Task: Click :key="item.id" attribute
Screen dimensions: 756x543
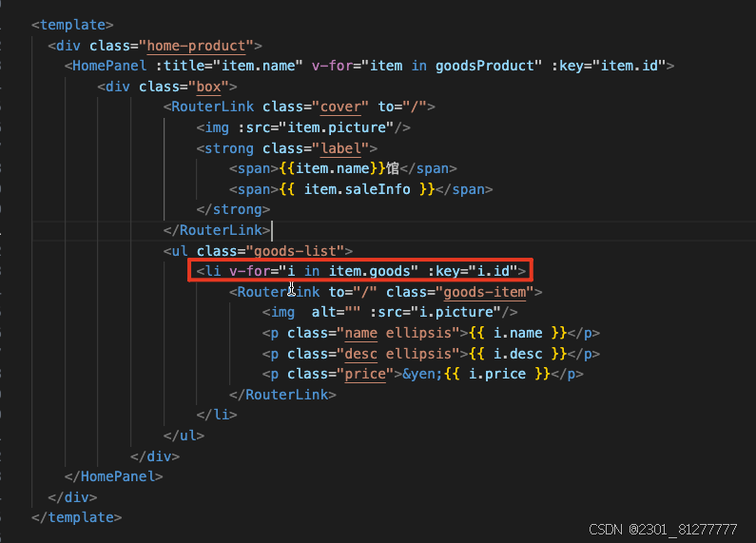Action: tap(609, 66)
